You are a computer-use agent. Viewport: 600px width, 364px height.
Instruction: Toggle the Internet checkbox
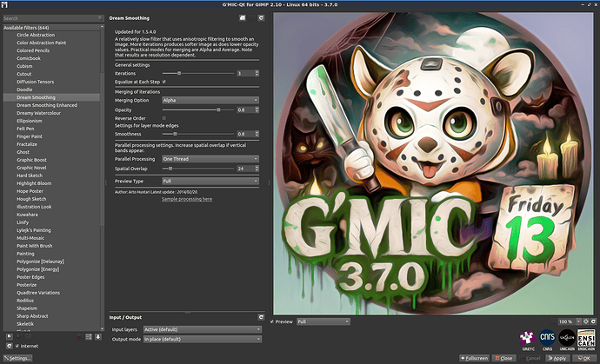pyautogui.click(x=17, y=346)
